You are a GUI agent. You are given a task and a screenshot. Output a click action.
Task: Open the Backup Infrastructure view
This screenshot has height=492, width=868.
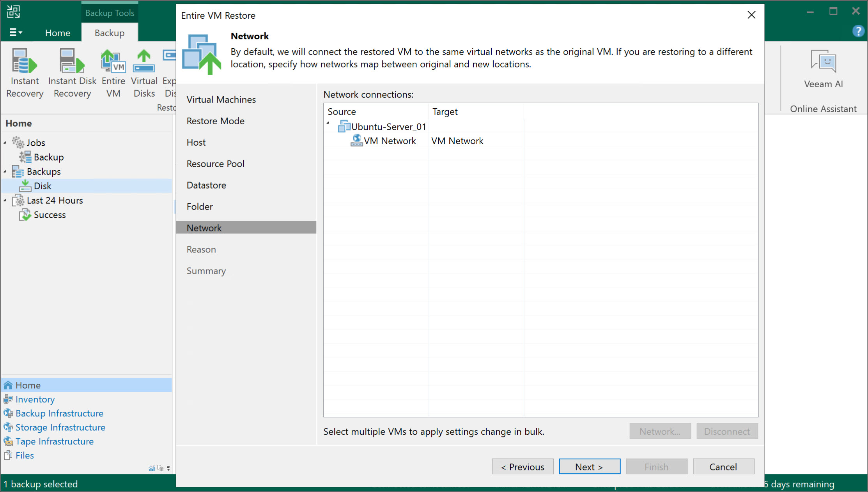59,413
